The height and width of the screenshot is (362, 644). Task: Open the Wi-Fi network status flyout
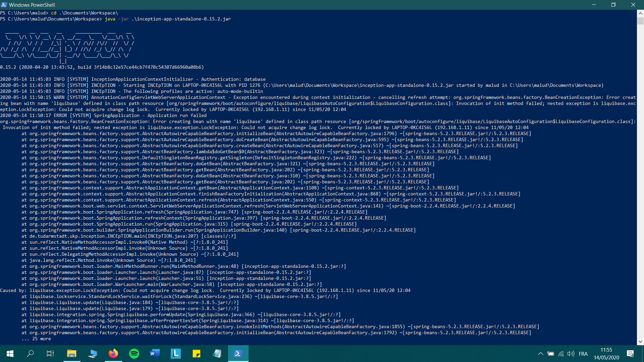(561, 354)
